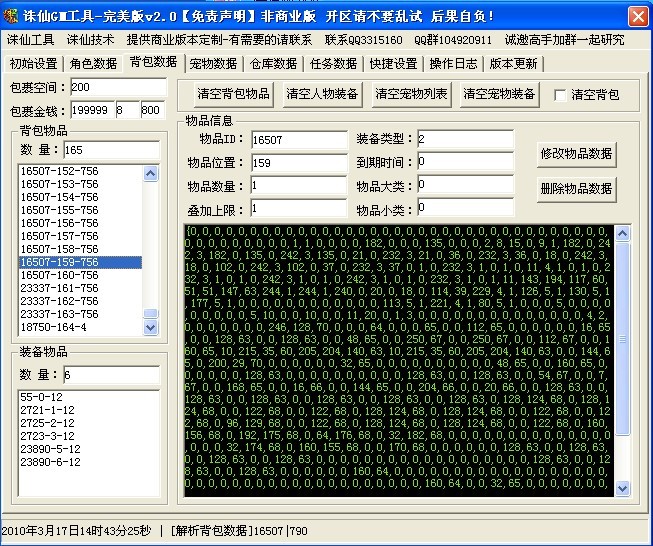The height and width of the screenshot is (546, 653).
Task: Open the 诛仙技术 menu
Action: 90,40
